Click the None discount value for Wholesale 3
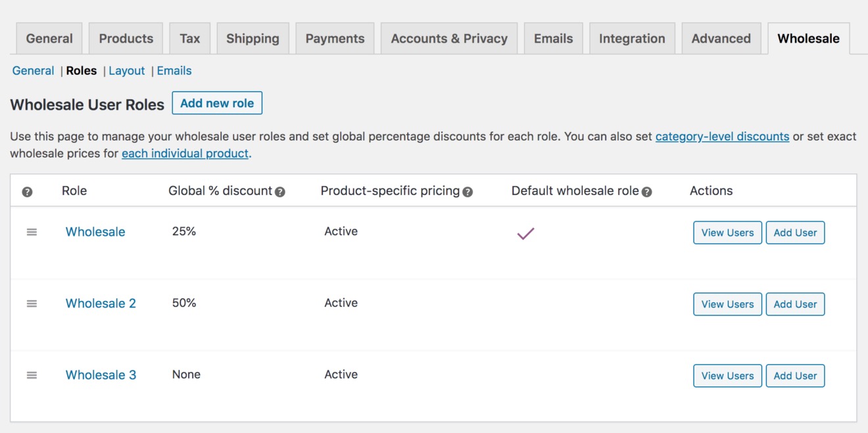Viewport: 868px width, 433px height. tap(186, 375)
